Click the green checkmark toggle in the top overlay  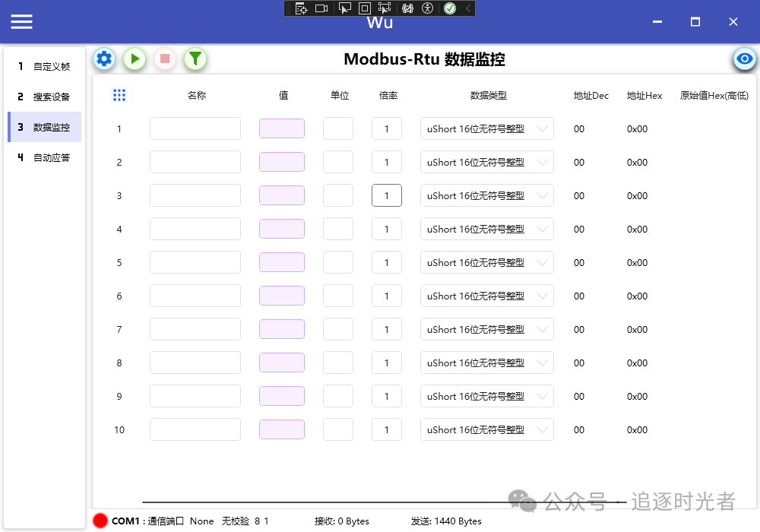[x=450, y=8]
